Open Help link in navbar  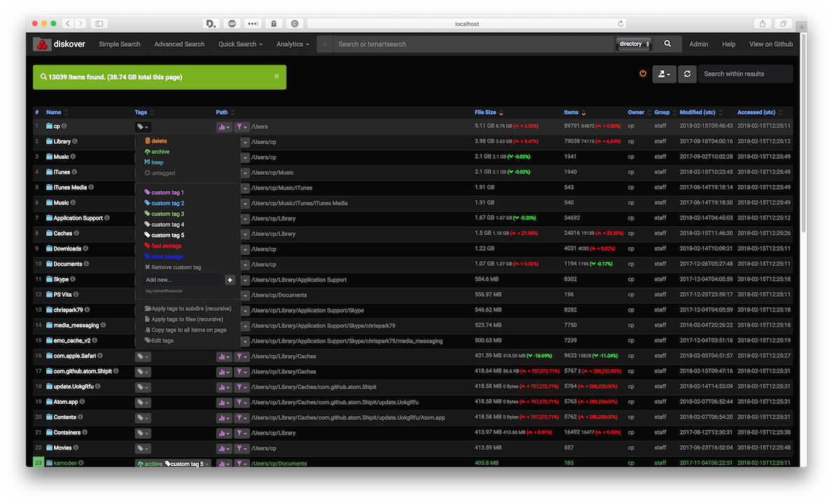[729, 44]
